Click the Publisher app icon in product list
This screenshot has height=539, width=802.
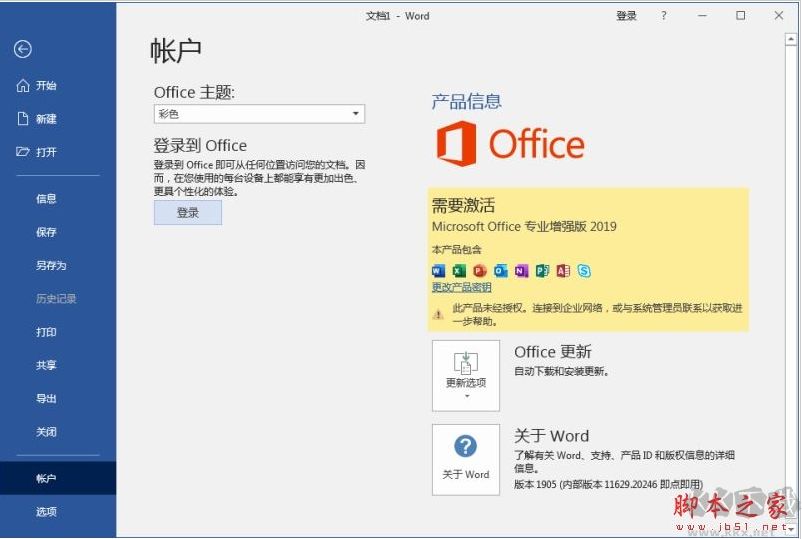542,271
